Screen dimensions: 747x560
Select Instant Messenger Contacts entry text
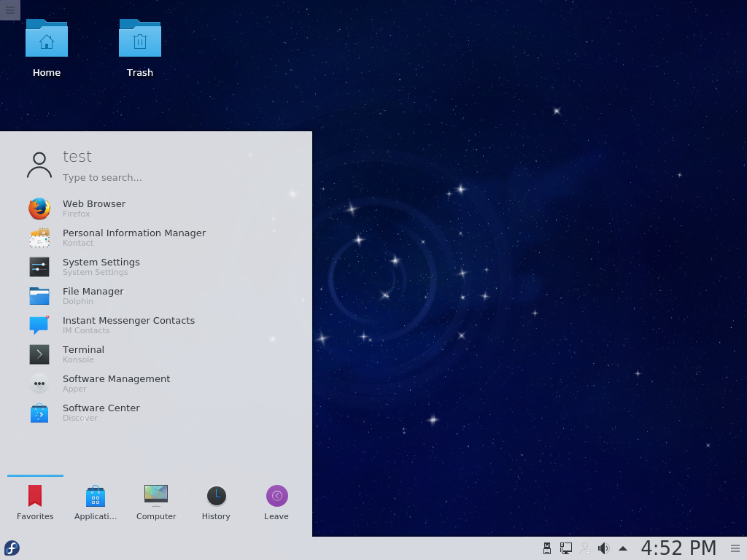coord(128,321)
